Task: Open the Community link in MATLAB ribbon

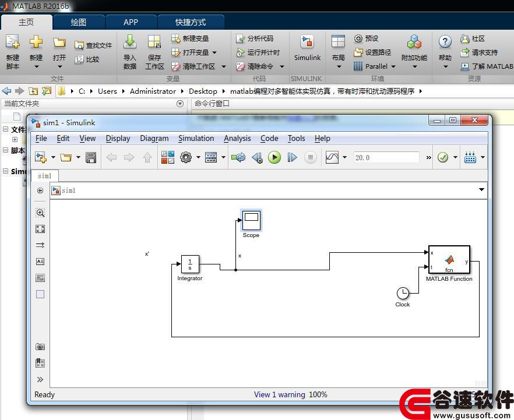Action: tap(473, 38)
